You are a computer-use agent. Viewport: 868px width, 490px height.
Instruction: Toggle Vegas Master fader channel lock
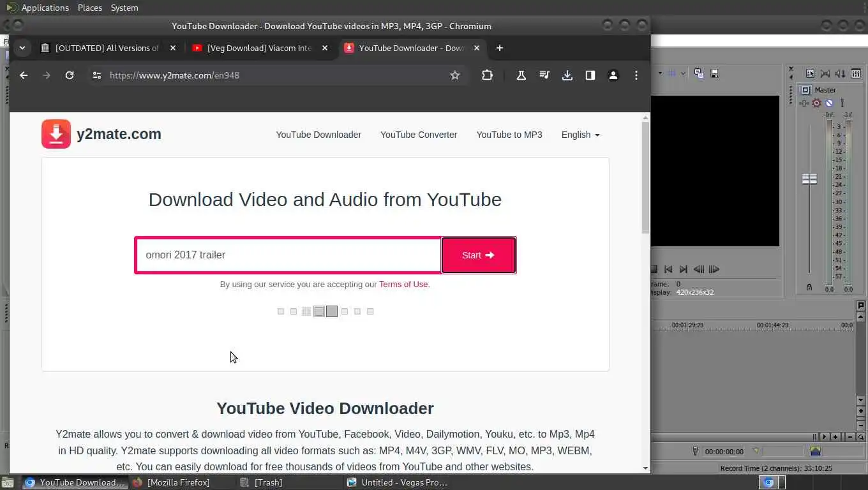point(809,288)
